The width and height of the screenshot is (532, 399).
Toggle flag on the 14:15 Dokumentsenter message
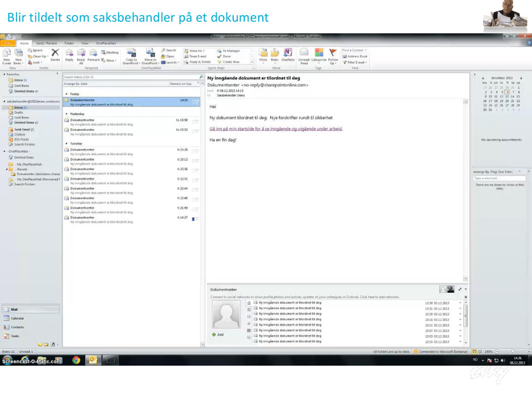point(197,101)
